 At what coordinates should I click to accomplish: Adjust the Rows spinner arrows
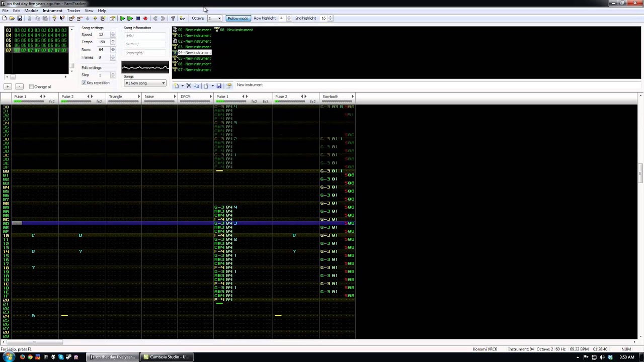click(113, 50)
